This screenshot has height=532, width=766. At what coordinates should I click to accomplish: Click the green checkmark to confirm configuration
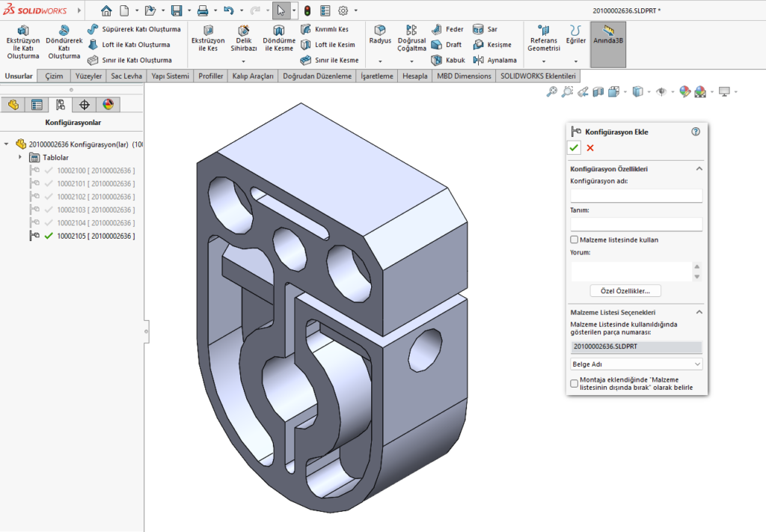574,147
